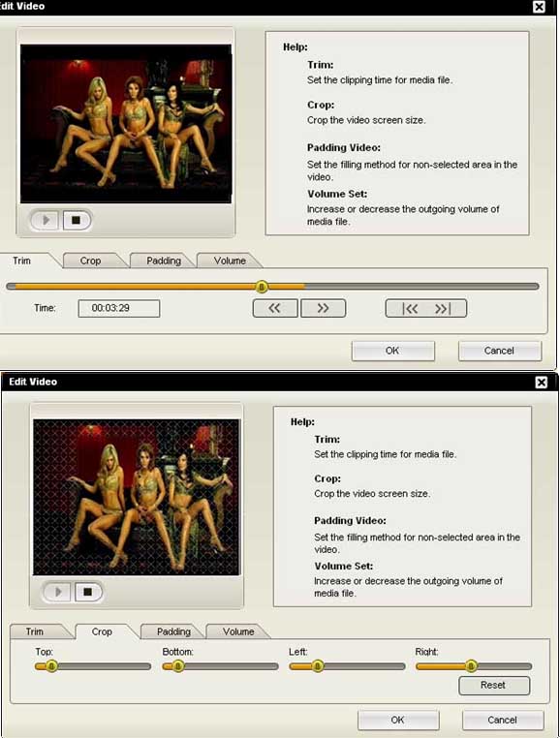The height and width of the screenshot is (738, 560).
Task: Open the Padding tab in the upper window
Action: [x=164, y=261]
